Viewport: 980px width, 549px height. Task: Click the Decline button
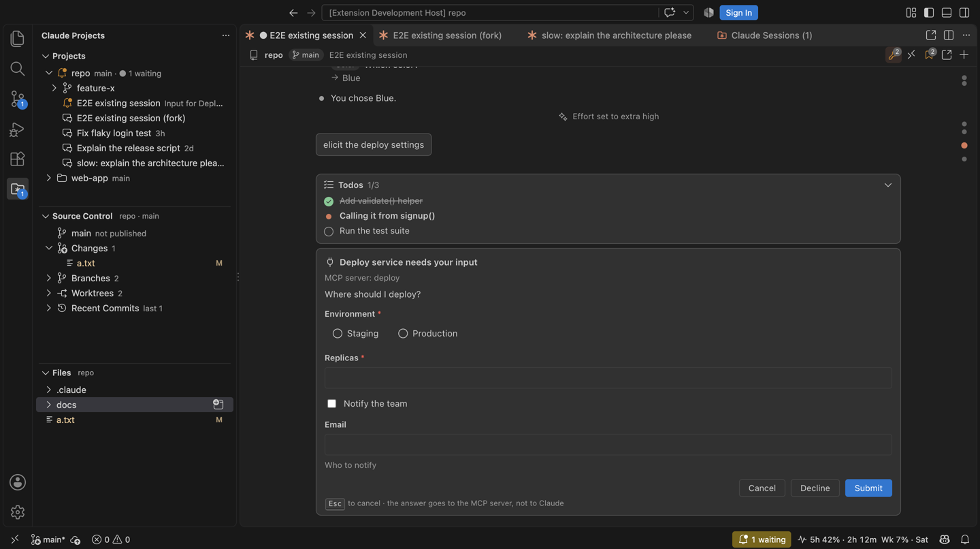815,488
